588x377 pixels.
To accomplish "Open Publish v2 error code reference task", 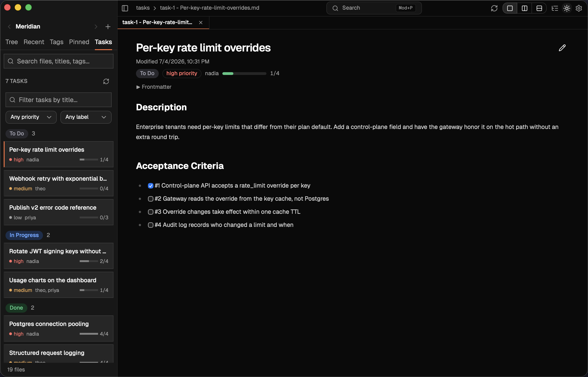I will point(59,212).
